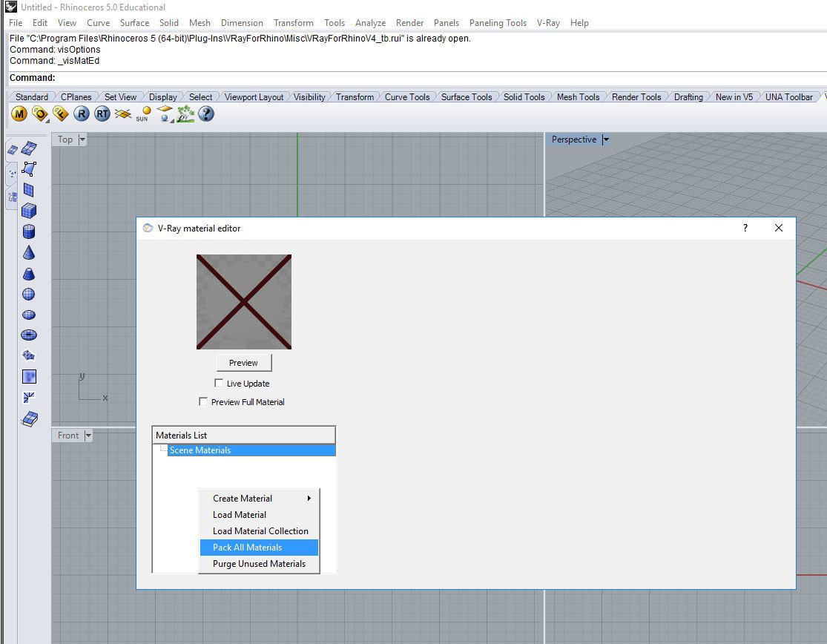The image size is (827, 644).
Task: Open V-Ray options O icon
Action: pos(39,114)
